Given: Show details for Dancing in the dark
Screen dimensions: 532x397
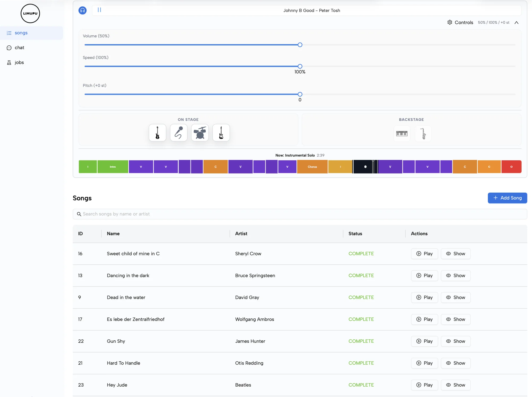Looking at the screenshot, I should click(x=455, y=276).
